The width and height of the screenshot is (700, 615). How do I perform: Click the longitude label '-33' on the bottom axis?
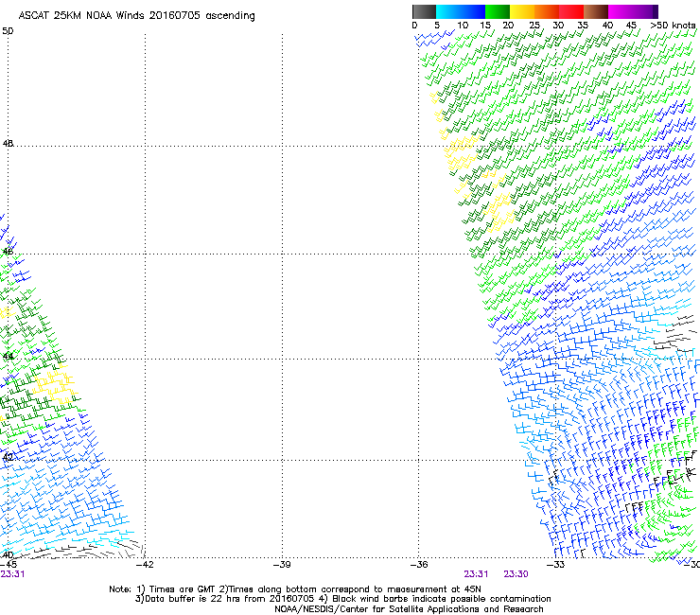click(x=556, y=565)
